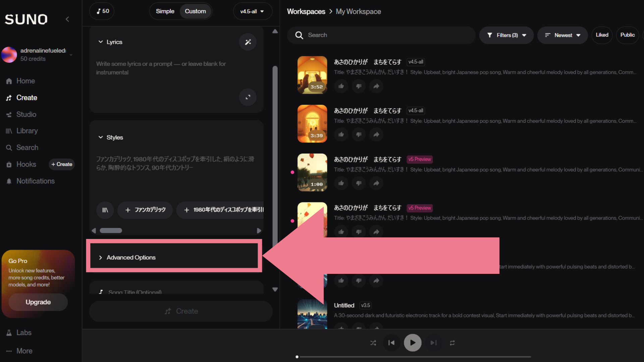Click the Upgrade button

click(x=38, y=302)
